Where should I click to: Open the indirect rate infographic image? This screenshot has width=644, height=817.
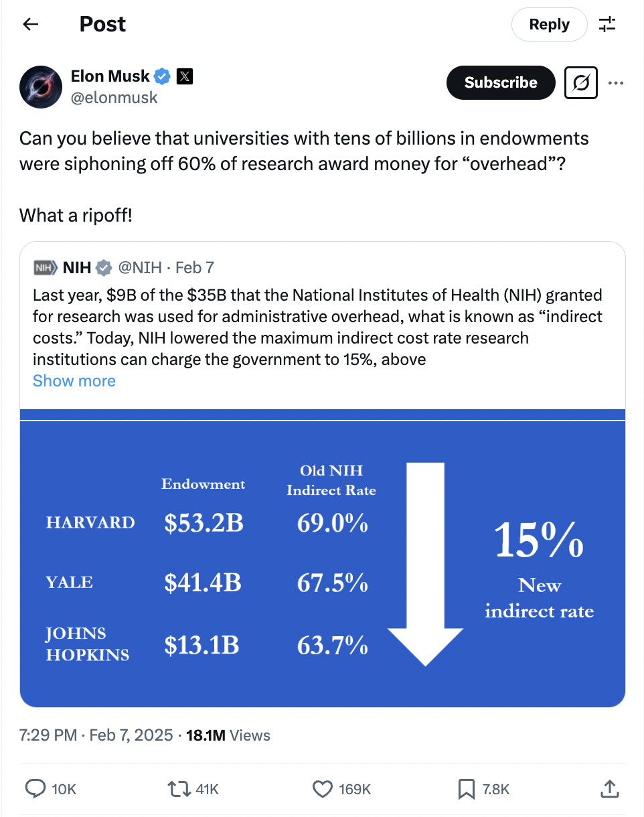point(323,559)
